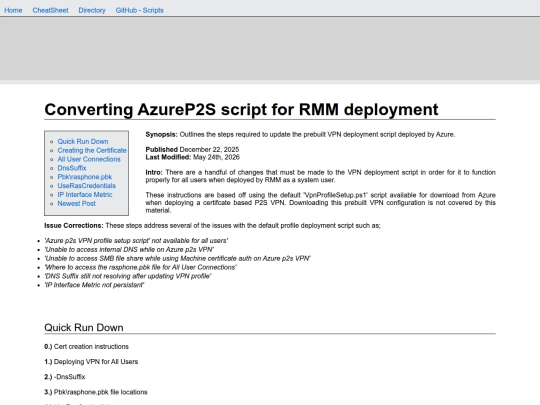Visit the Newest Post link

coord(76,204)
